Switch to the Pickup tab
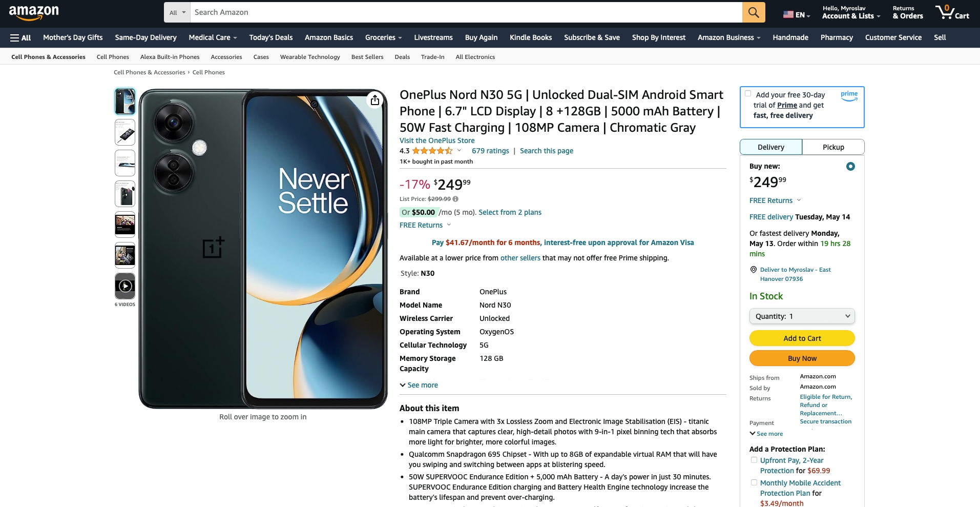The width and height of the screenshot is (980, 507). pyautogui.click(x=833, y=147)
